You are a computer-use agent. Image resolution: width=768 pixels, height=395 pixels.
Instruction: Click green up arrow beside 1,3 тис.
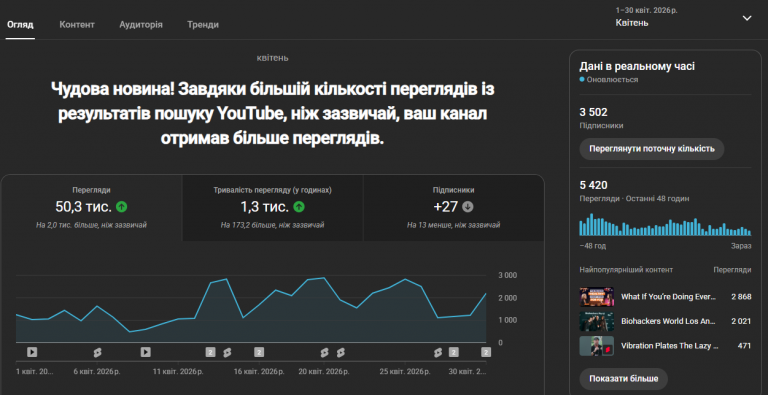pyautogui.click(x=299, y=207)
